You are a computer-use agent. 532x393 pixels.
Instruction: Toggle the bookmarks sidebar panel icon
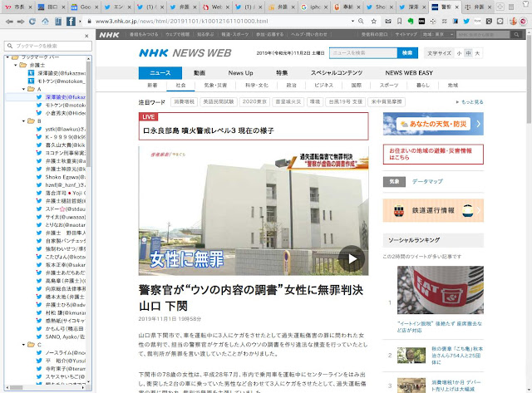[58, 22]
